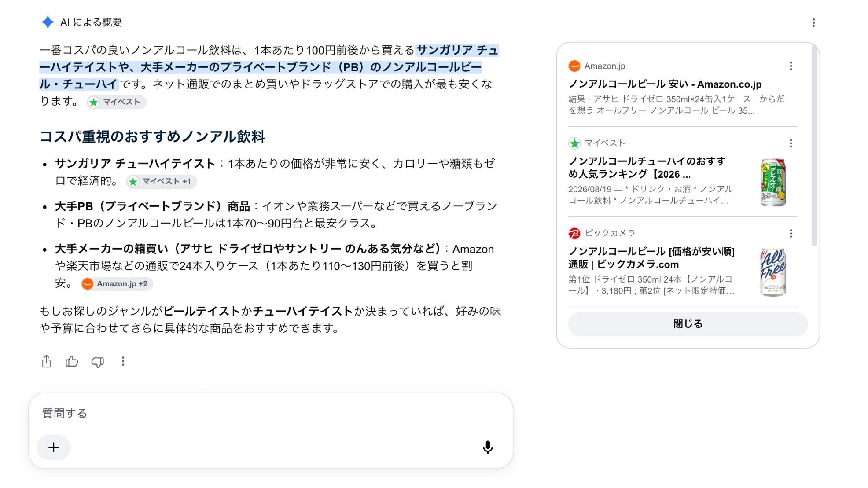Click the Amazon.jp +2 source chip
The width and height of the screenshot is (868, 488).
click(117, 284)
